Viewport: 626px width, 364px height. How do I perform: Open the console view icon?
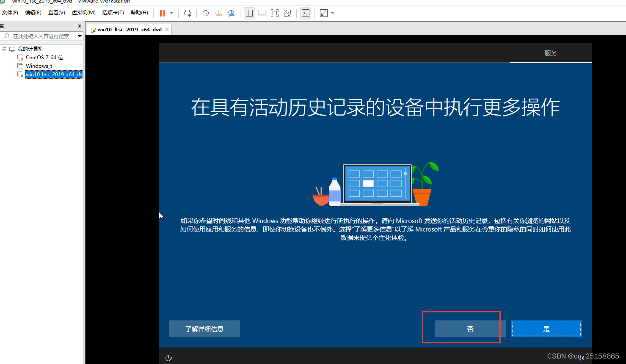(x=306, y=13)
